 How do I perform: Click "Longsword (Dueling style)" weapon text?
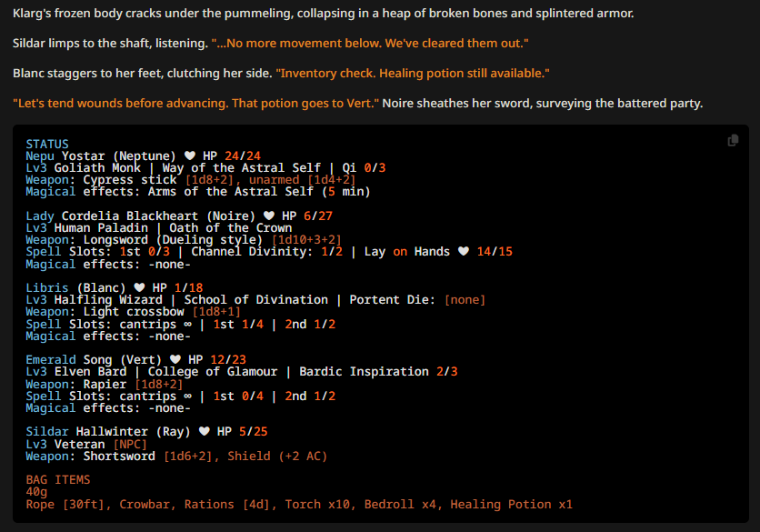(x=173, y=239)
